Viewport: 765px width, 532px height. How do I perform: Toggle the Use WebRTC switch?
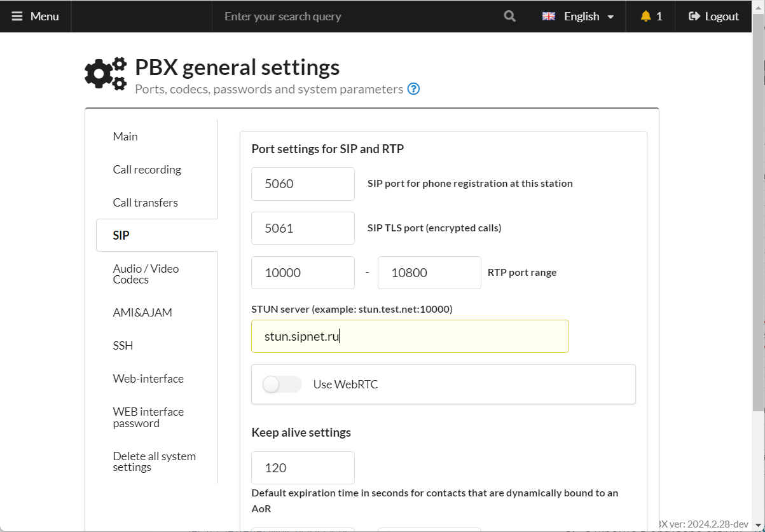[282, 384]
